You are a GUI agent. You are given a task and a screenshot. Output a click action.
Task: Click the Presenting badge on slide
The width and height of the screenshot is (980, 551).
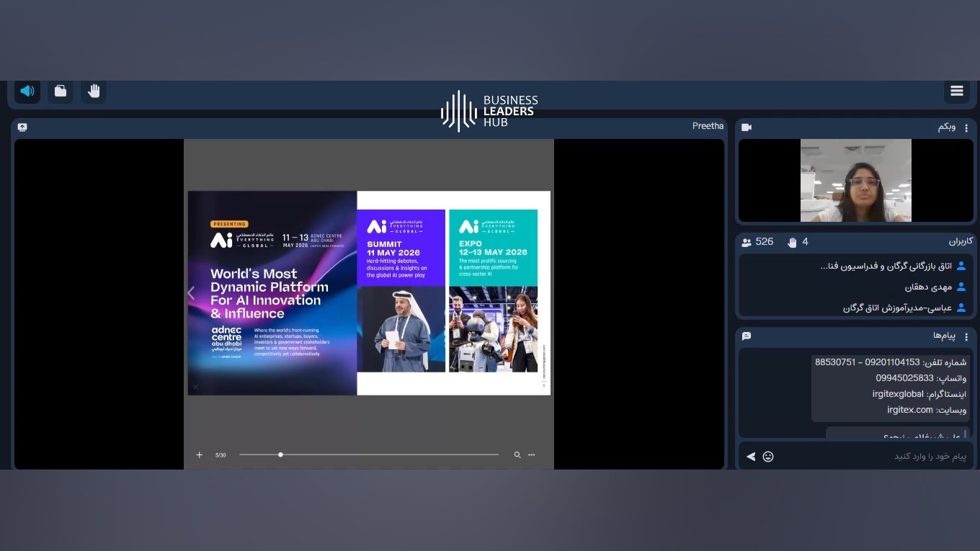229,224
